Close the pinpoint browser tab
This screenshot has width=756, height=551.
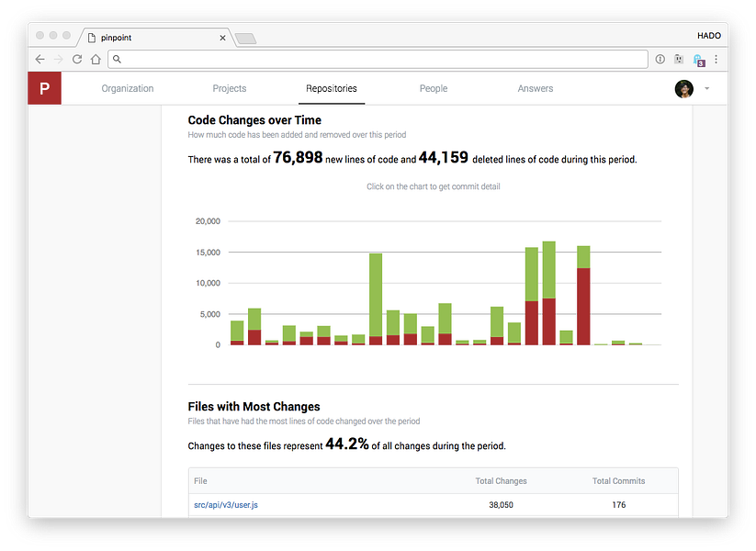(x=222, y=38)
